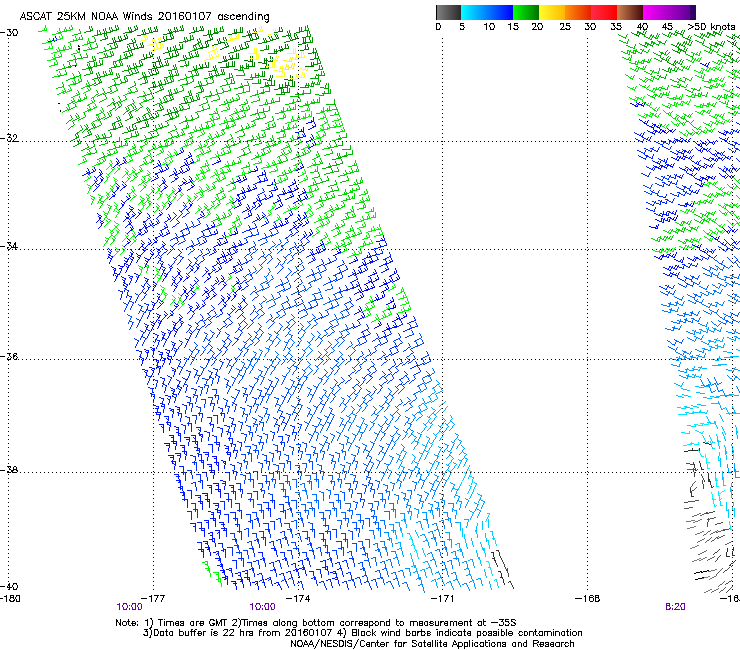Click the red 30-35 knots color segment
The image size is (740, 650).
(604, 12)
